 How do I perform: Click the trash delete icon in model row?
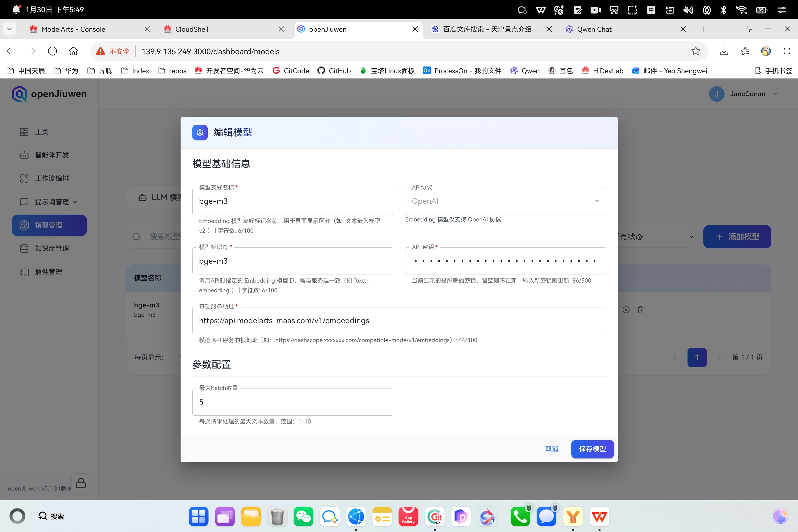coord(640,310)
